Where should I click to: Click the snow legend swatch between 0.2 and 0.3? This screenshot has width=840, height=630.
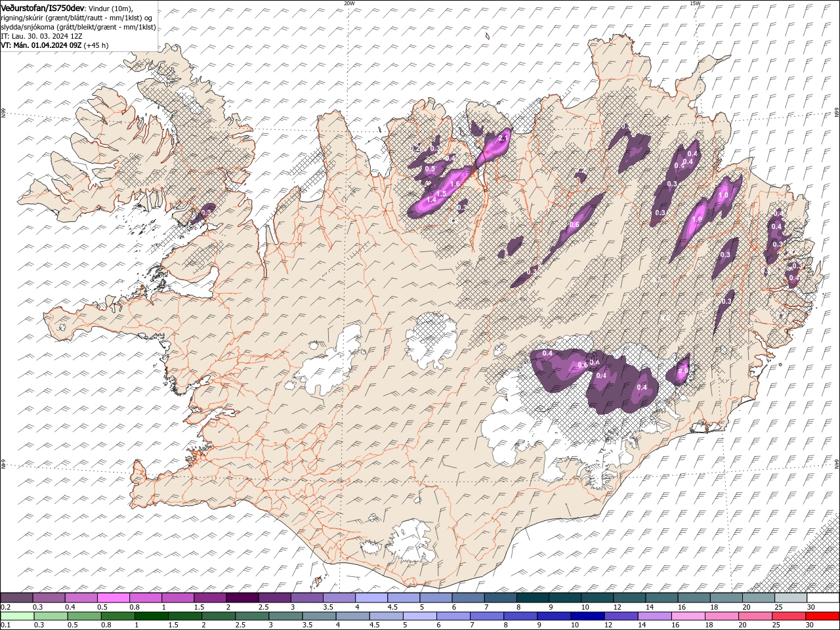click(16, 598)
